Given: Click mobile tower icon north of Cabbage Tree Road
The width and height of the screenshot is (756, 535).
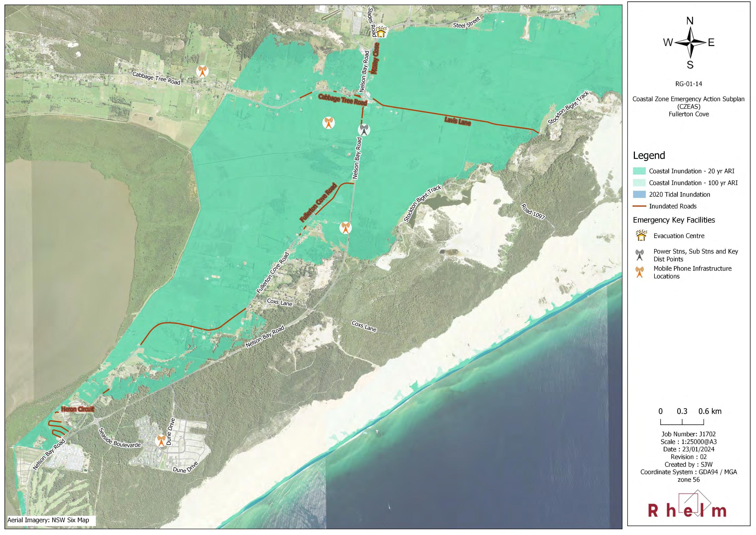Looking at the screenshot, I should point(202,71).
